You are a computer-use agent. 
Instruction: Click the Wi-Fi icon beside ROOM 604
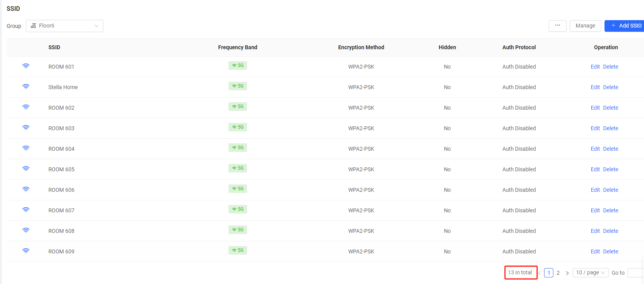26,148
